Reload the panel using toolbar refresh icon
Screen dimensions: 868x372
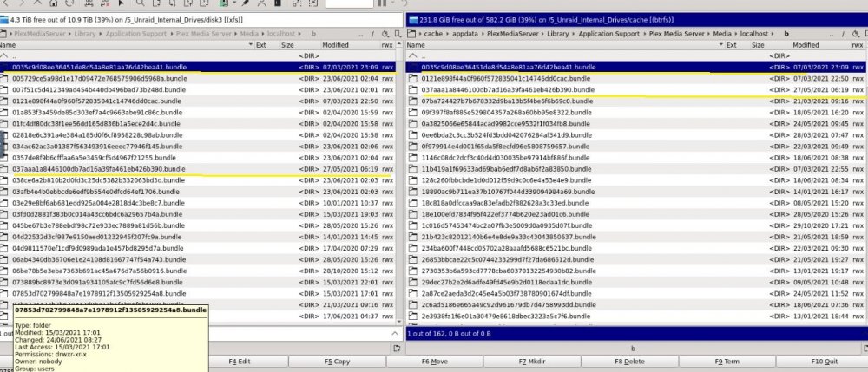69,3
